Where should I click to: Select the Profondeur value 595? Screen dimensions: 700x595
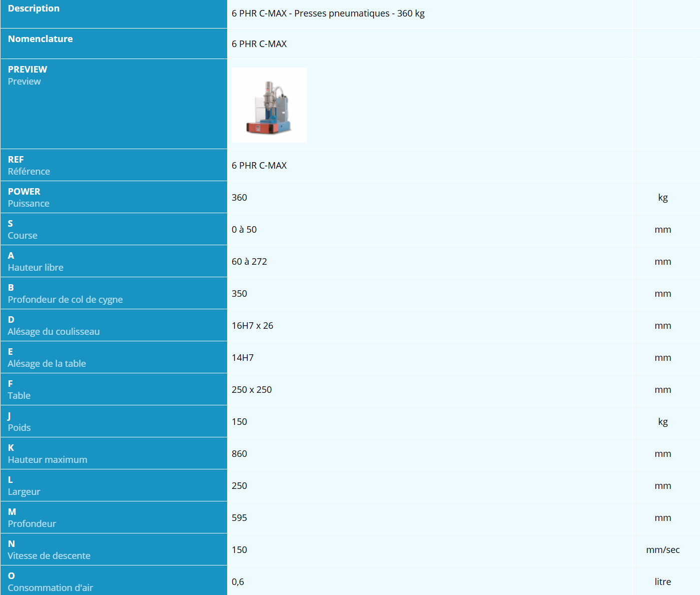point(239,518)
